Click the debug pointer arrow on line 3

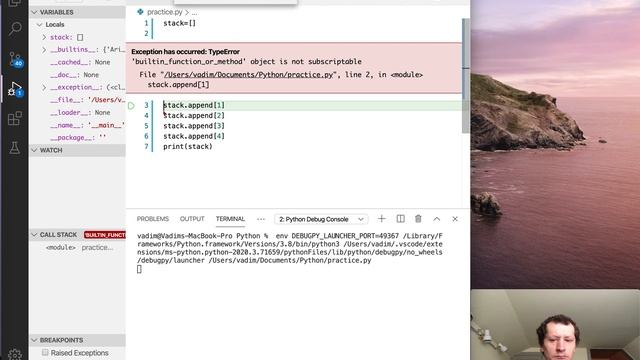(131, 106)
